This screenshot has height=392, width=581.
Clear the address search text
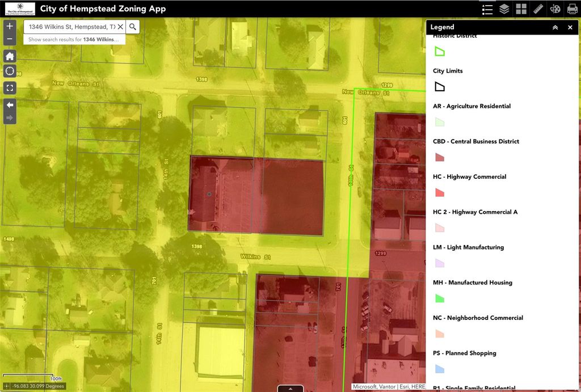(120, 27)
